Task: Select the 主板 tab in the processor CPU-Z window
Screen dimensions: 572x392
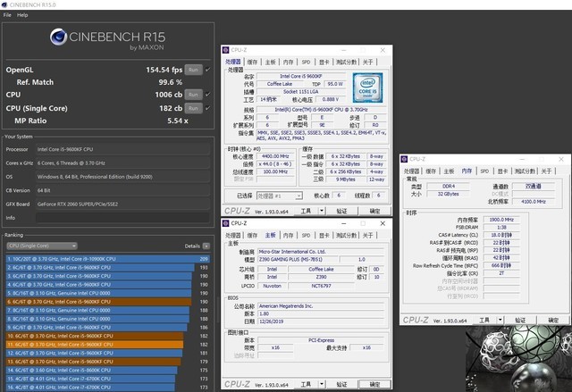Action: [270, 62]
